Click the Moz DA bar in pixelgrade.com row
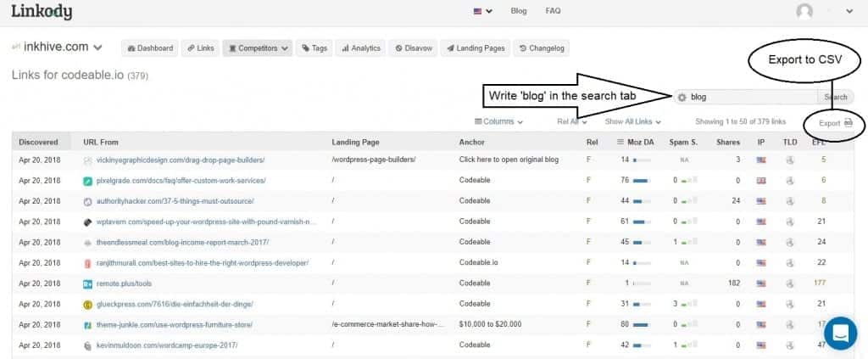This screenshot has width=868, height=359. pyautogui.click(x=642, y=181)
